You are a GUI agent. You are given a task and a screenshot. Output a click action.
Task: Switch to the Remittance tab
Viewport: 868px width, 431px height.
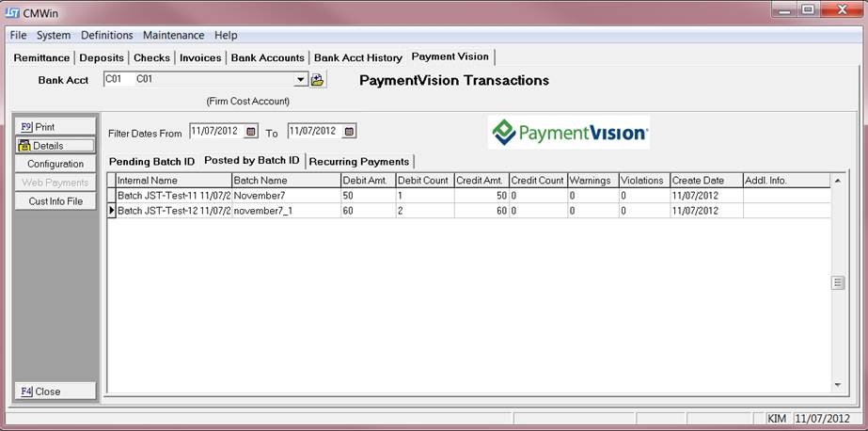[41, 57]
